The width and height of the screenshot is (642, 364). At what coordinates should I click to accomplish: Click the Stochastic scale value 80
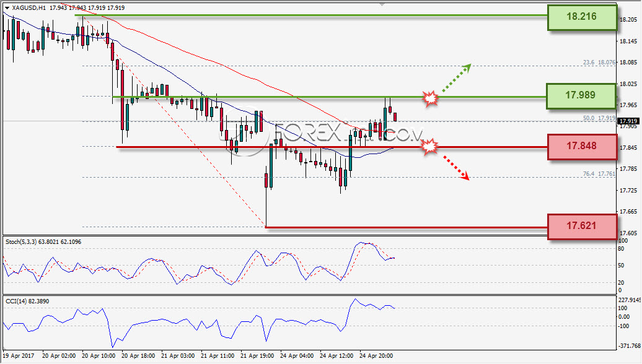coord(621,249)
